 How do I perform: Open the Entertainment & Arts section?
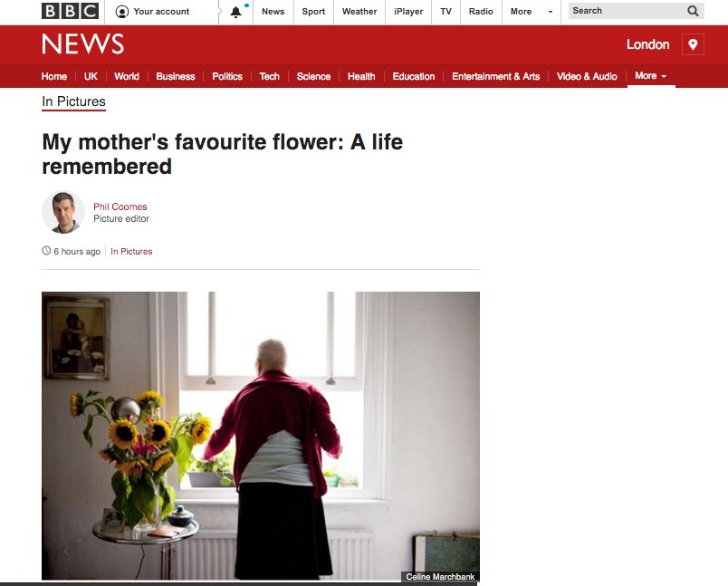(495, 77)
